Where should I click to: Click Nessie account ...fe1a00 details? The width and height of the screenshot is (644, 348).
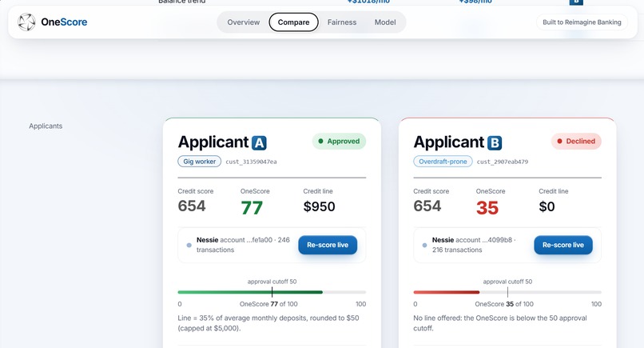pyautogui.click(x=243, y=245)
